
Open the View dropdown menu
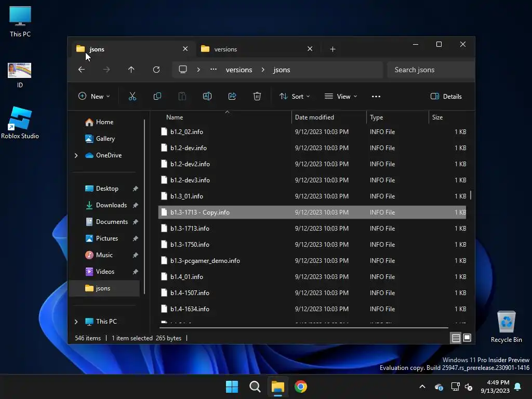point(341,96)
